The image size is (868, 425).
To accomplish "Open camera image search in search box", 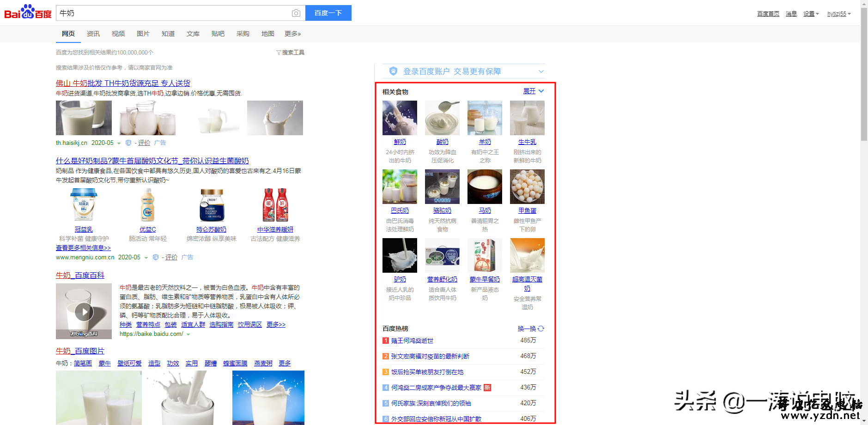I will tap(296, 13).
